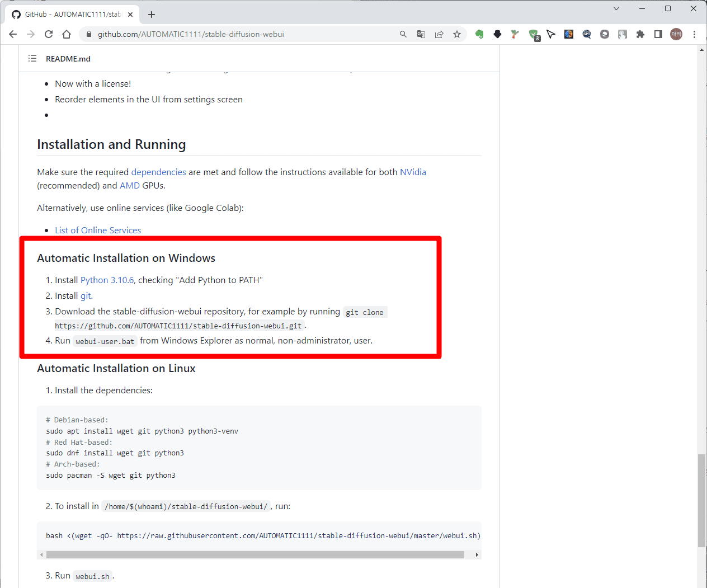707x588 pixels.
Task: Bookmark this tab with the star
Action: click(x=457, y=34)
